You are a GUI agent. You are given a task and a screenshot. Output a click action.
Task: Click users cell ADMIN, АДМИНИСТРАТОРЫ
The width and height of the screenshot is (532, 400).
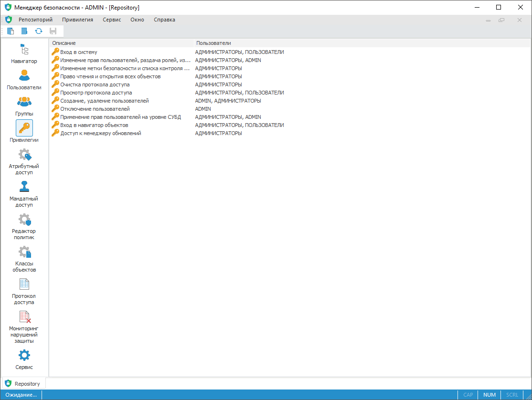[228, 101]
